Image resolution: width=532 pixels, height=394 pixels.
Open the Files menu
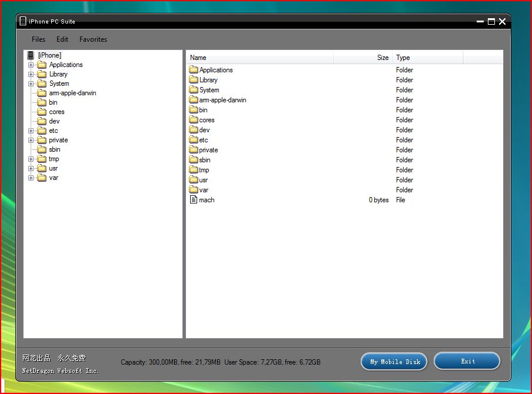(38, 39)
